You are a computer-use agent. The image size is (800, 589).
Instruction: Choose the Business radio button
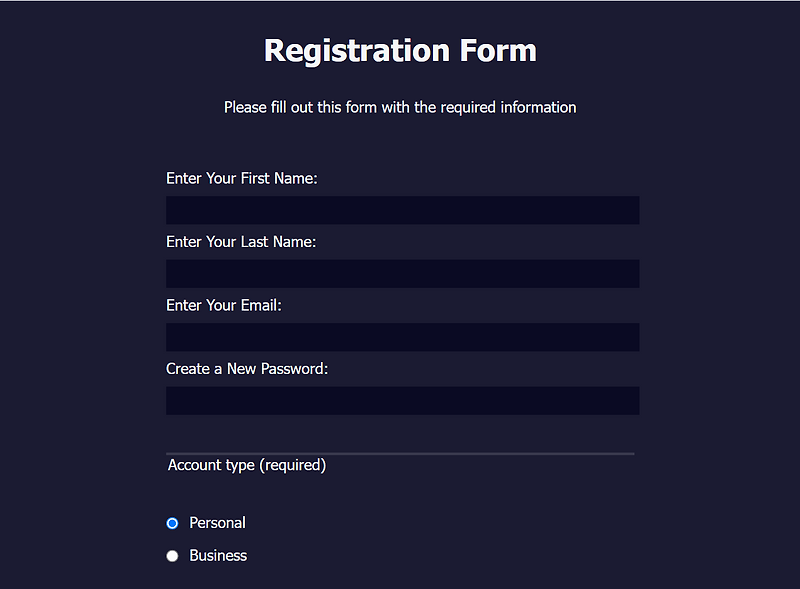coord(172,556)
